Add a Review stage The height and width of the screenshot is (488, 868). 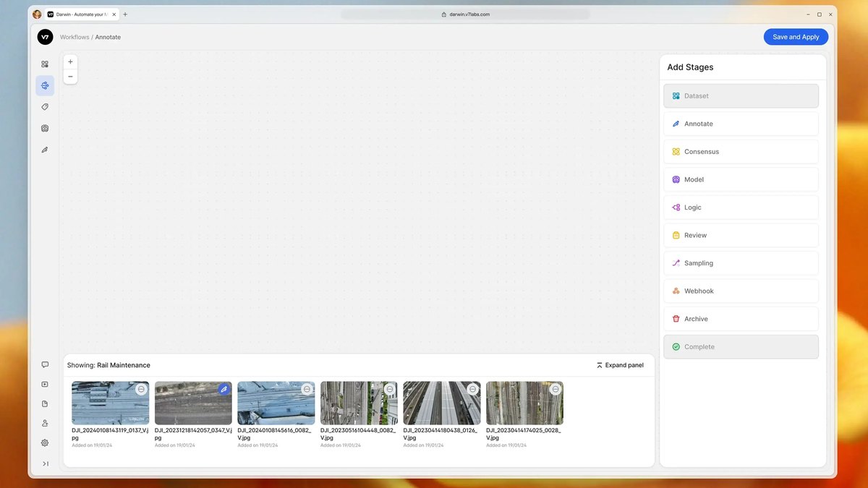tap(741, 235)
